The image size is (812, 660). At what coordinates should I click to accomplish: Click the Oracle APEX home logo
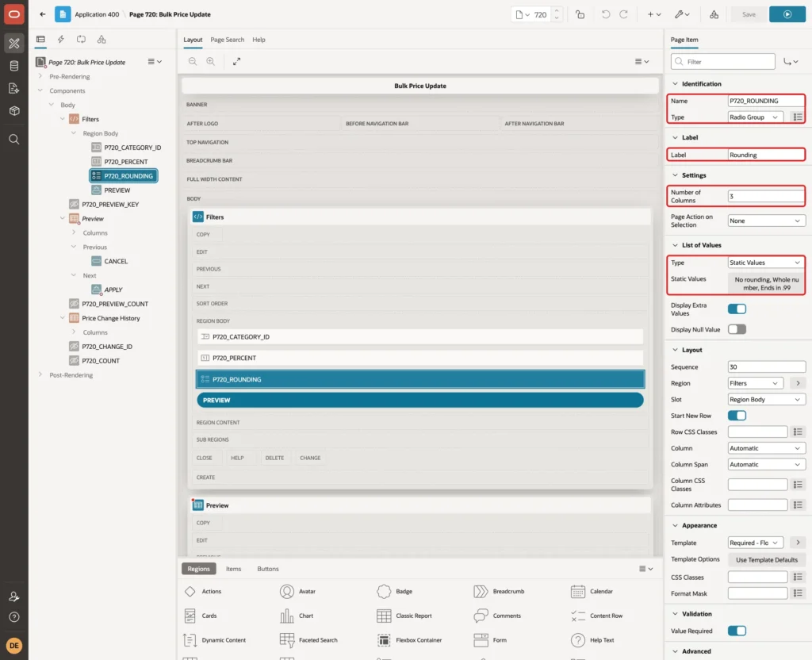pyautogui.click(x=14, y=14)
